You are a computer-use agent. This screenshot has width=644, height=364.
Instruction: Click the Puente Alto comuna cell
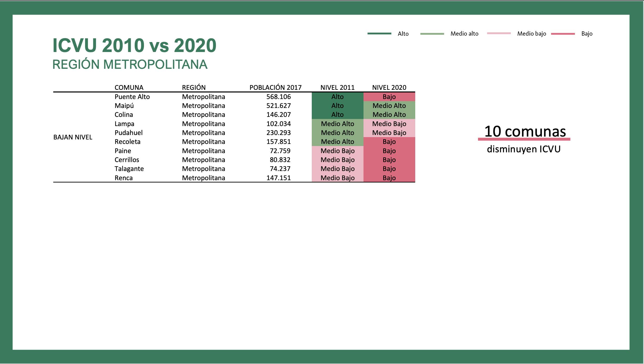click(132, 97)
